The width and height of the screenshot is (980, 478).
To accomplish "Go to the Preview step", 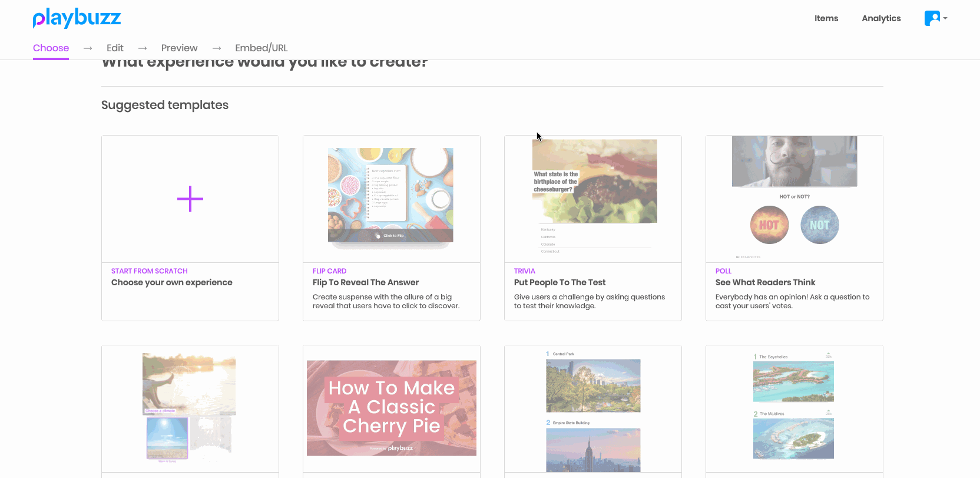I will click(x=179, y=48).
